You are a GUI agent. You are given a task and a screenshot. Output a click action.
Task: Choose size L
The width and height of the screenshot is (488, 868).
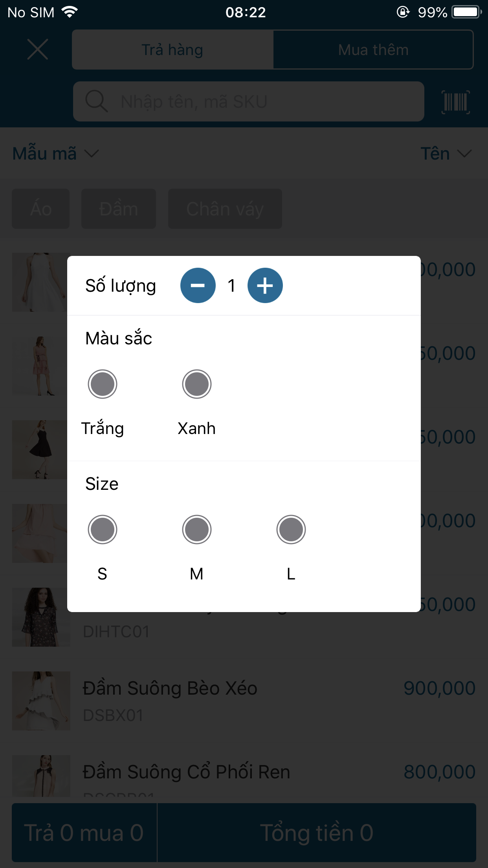[x=291, y=530]
